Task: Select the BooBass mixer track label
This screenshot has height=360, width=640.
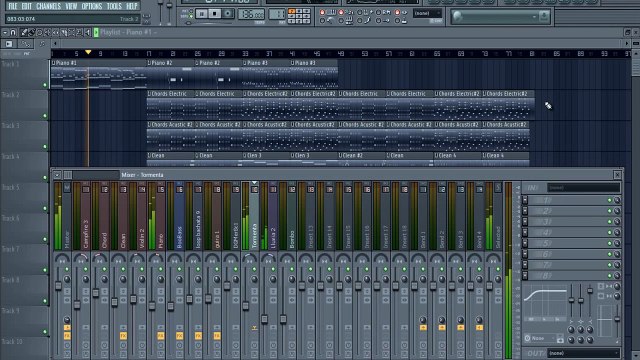Action: pyautogui.click(x=180, y=237)
